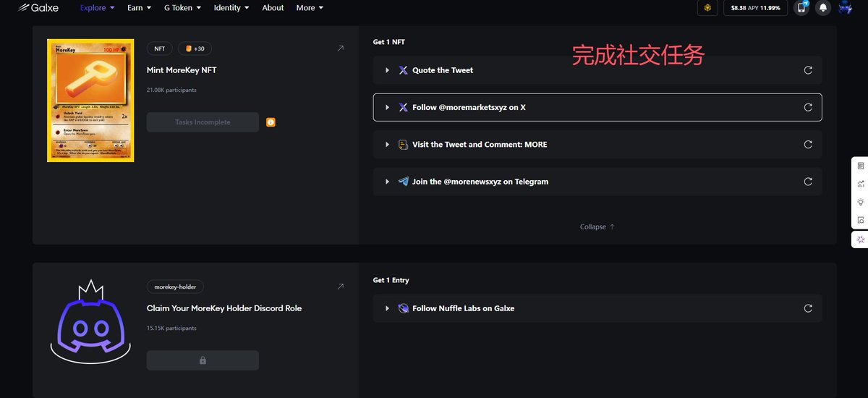Click the morekey-holder tag
Screen dimensions: 868x398
point(176,287)
